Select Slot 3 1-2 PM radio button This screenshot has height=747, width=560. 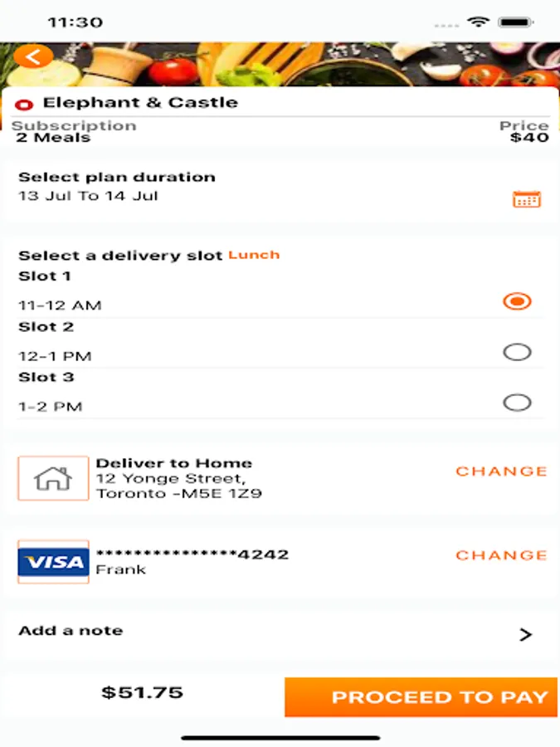click(517, 403)
